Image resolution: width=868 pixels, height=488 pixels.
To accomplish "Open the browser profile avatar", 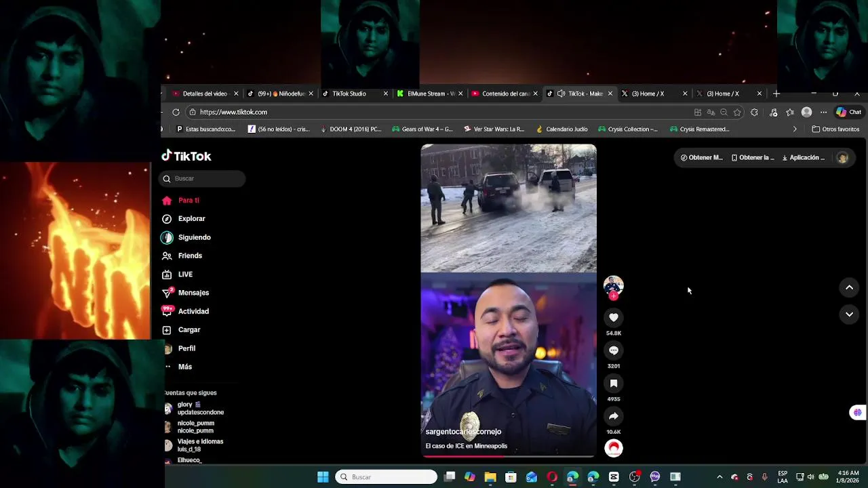I will [x=806, y=113].
